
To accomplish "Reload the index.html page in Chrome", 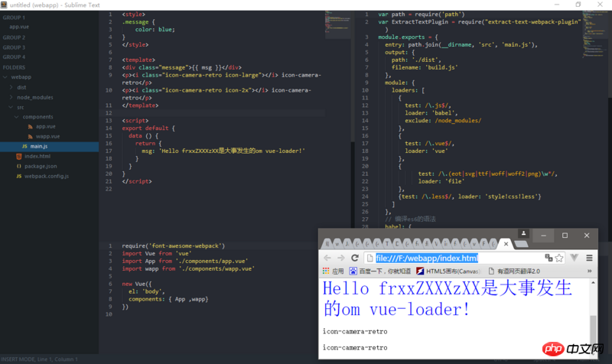I will coord(355,258).
